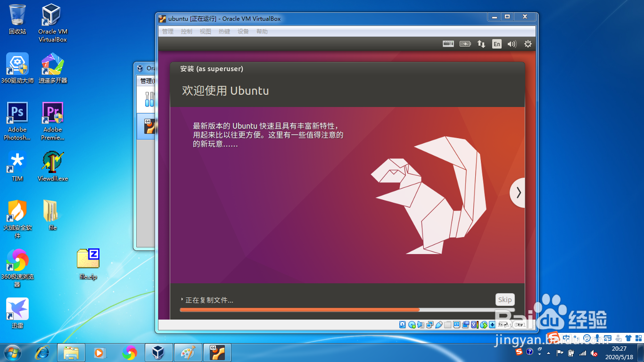Click the USB device status icon
This screenshot has height=362, width=644.
[438, 324]
